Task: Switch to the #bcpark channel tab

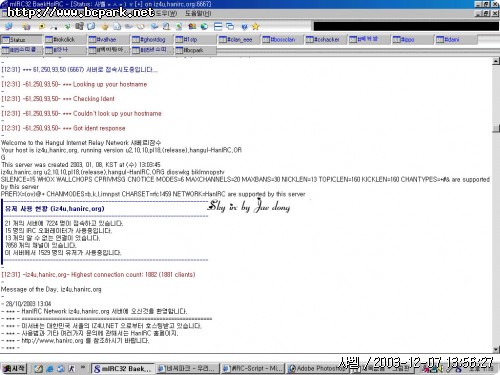Action: 195,50
